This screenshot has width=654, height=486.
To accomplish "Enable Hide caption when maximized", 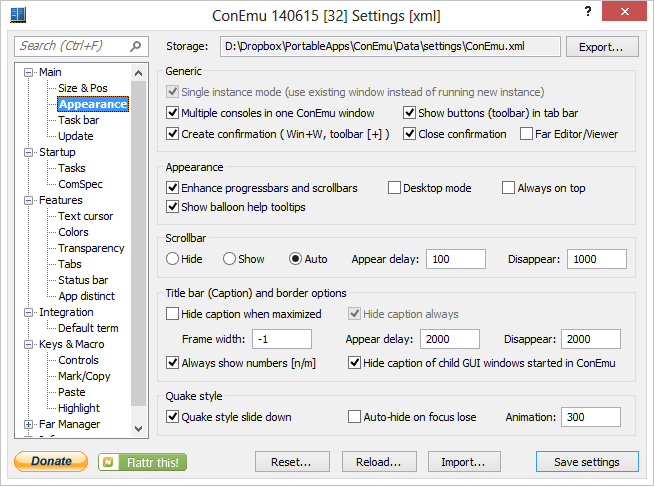I will 172,314.
